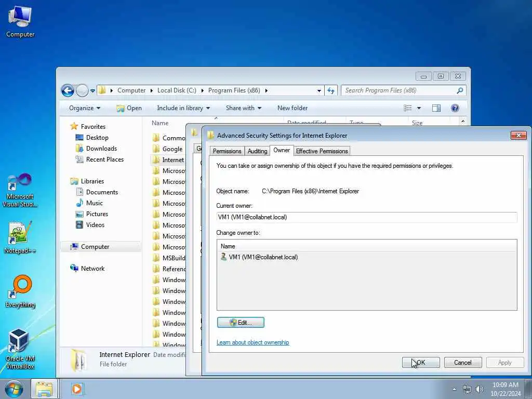Select Favorites in navigation pane
This screenshot has height=399, width=532.
point(93,127)
